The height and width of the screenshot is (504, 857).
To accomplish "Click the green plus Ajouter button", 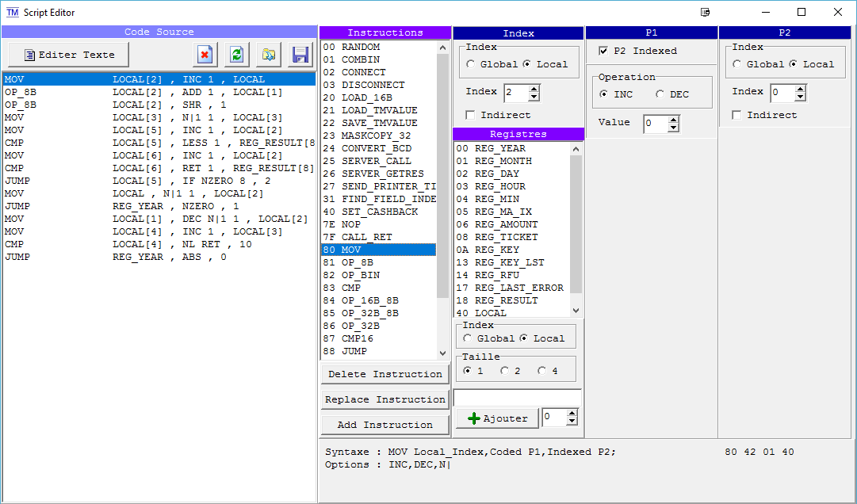I will point(497,418).
